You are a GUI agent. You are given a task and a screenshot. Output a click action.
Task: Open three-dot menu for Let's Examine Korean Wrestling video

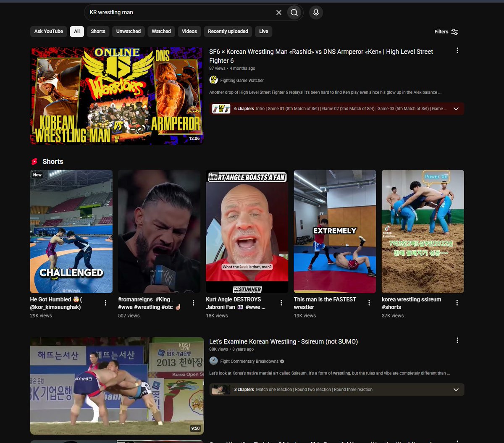[x=457, y=341]
